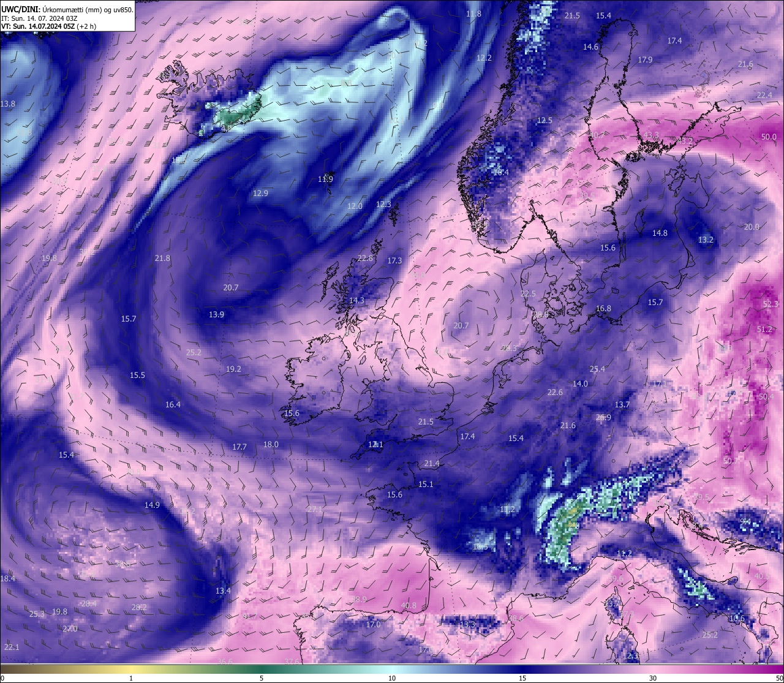Click the colour scale label "15"

pyautogui.click(x=522, y=678)
